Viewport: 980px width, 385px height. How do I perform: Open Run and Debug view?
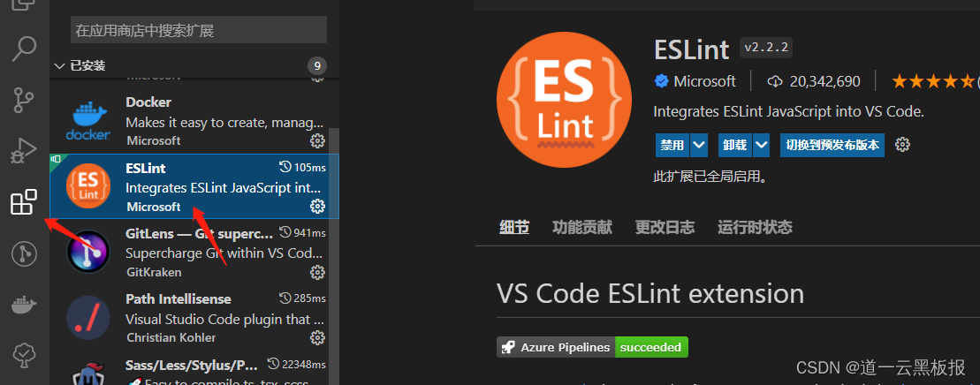point(25,152)
